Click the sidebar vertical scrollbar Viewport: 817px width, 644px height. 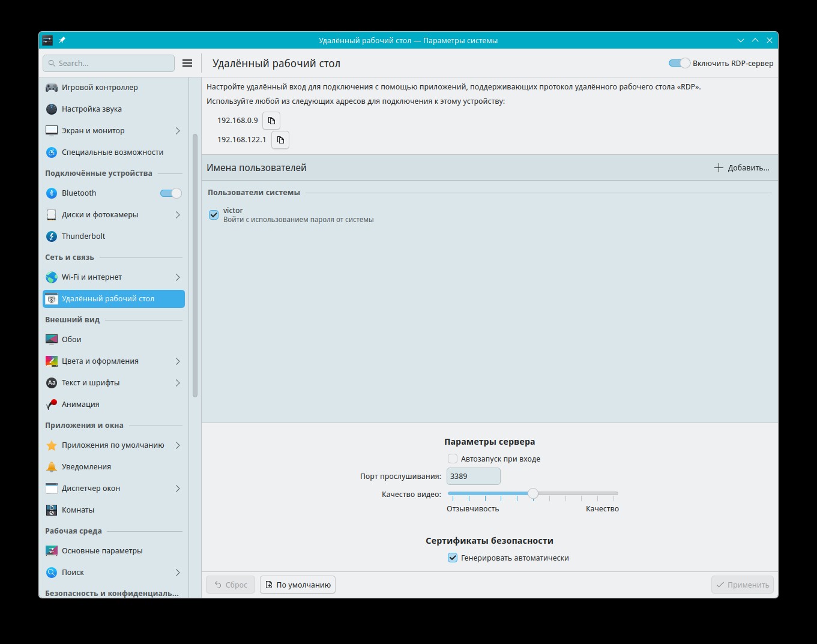click(194, 265)
